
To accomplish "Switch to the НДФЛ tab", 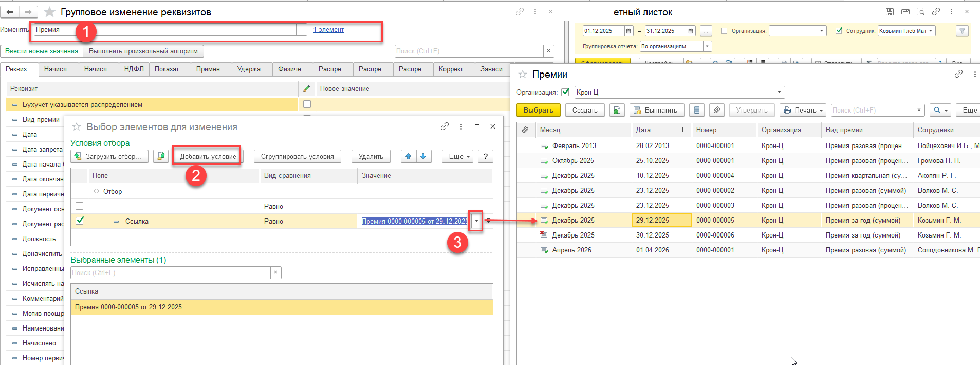I will pyautogui.click(x=134, y=69).
